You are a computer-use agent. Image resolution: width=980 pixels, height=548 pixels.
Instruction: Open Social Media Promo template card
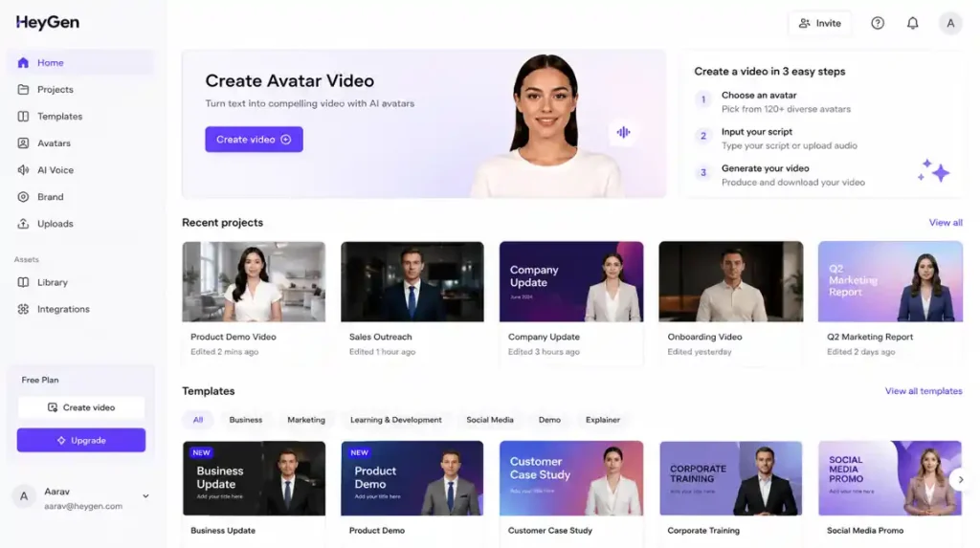pos(890,478)
